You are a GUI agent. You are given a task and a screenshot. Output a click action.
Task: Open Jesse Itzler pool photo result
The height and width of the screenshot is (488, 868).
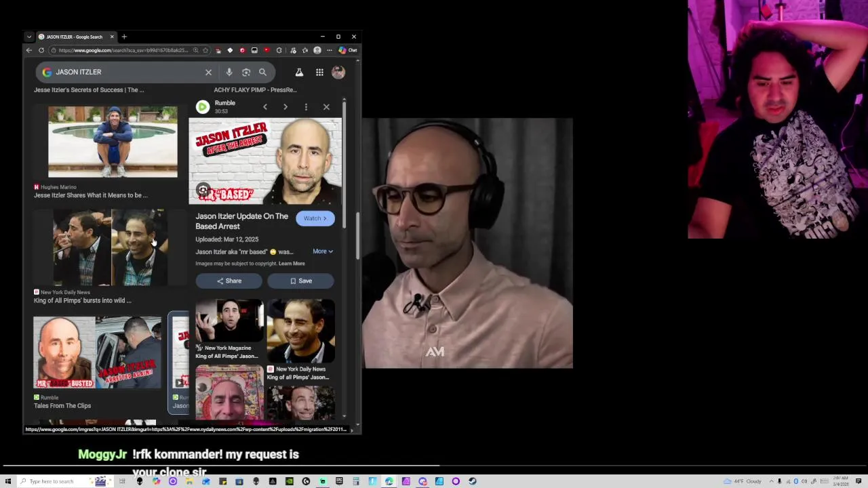click(x=113, y=142)
